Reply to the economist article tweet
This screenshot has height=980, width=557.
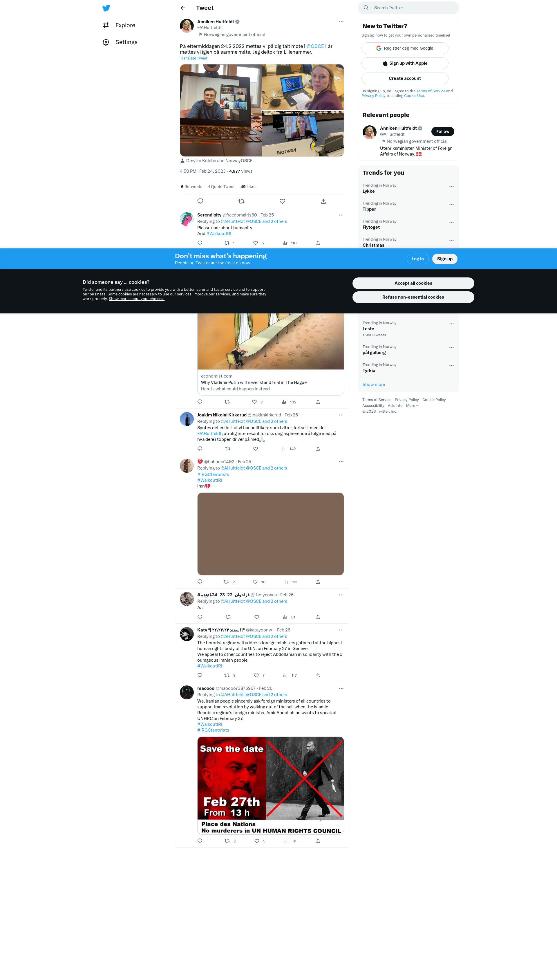click(x=200, y=402)
